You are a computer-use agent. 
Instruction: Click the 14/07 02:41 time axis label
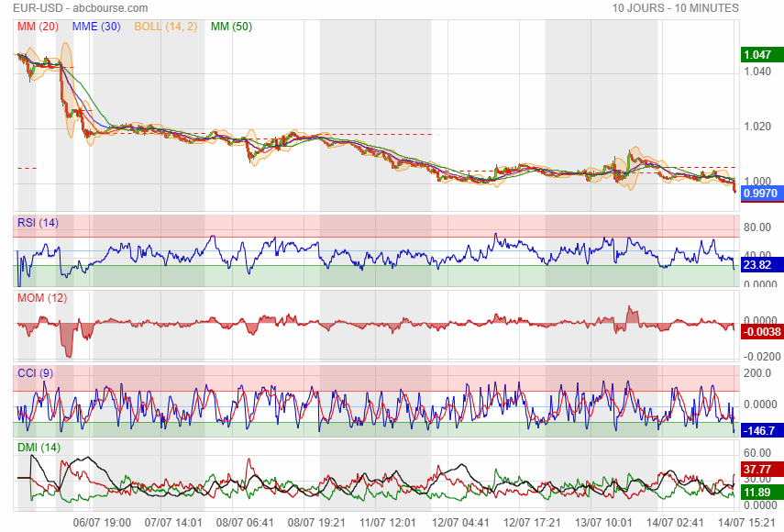pos(675,523)
